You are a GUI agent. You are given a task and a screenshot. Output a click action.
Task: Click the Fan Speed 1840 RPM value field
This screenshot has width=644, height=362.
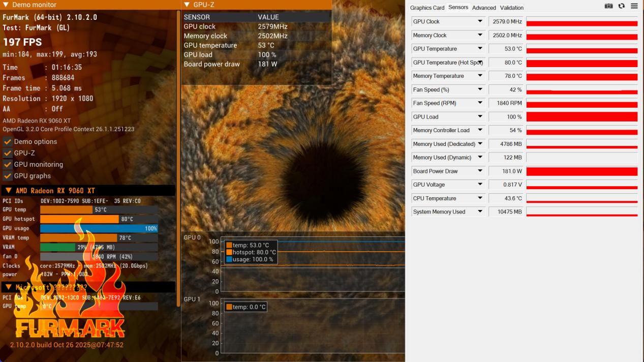506,103
